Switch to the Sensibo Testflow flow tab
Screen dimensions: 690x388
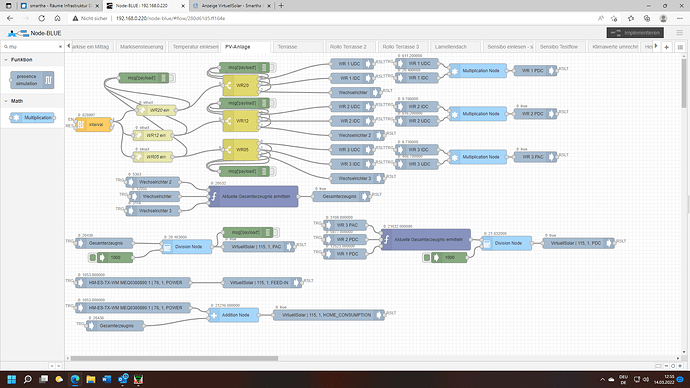[x=561, y=47]
